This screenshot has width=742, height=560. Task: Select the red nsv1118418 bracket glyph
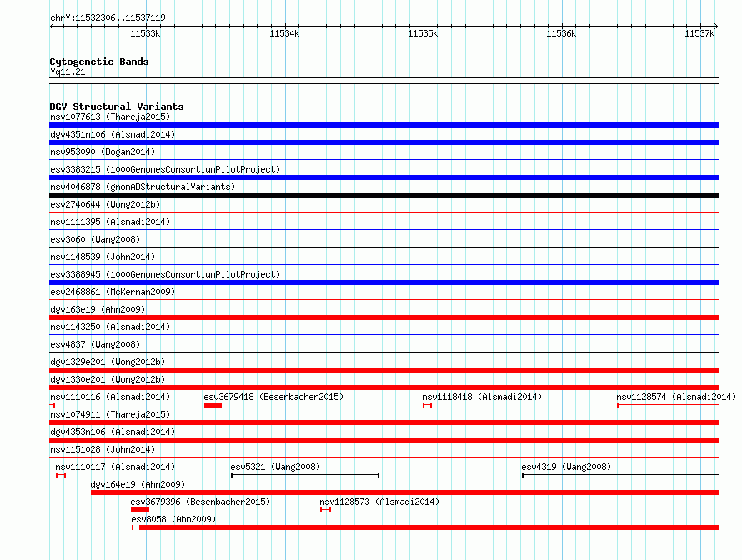point(428,405)
